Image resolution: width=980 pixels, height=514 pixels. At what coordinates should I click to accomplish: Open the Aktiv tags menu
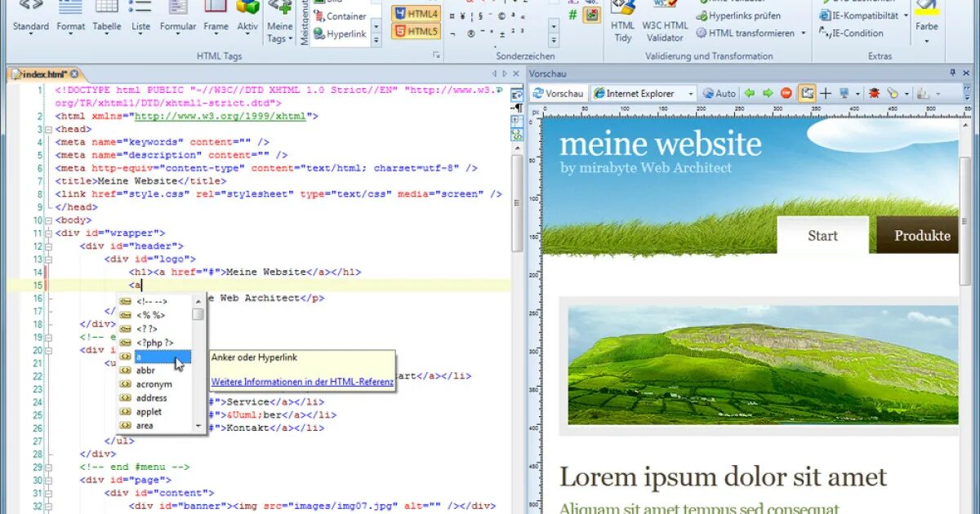tap(247, 18)
